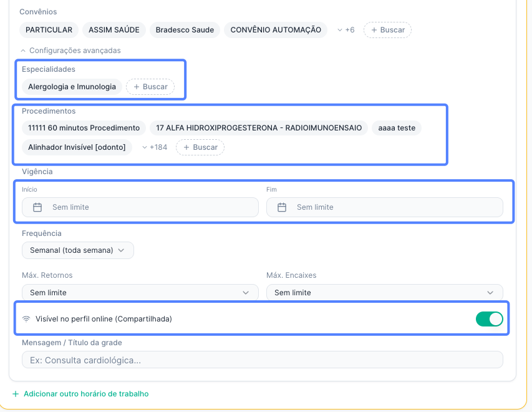Click Adicionar outro horário de trabalho link
Image resolution: width=532 pixels, height=412 pixels.
86,394
